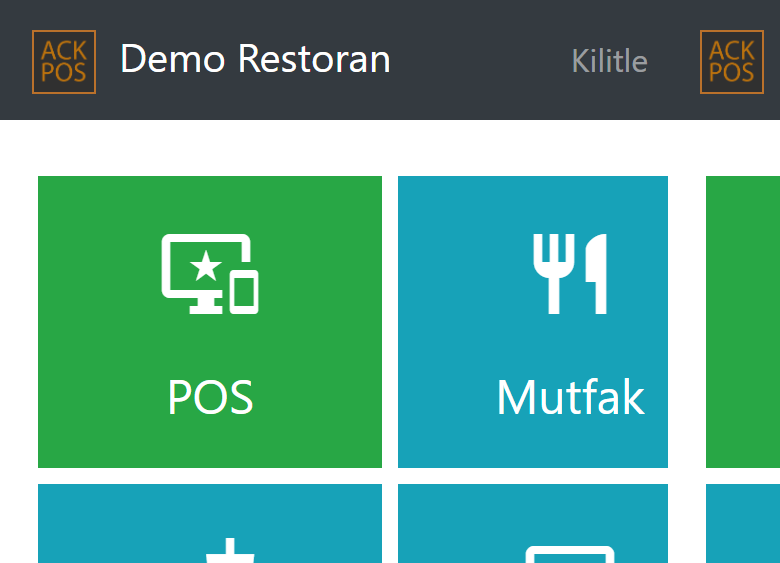The height and width of the screenshot is (563, 780).
Task: Click the ACK POS logo right of Kilitle
Action: tap(732, 62)
